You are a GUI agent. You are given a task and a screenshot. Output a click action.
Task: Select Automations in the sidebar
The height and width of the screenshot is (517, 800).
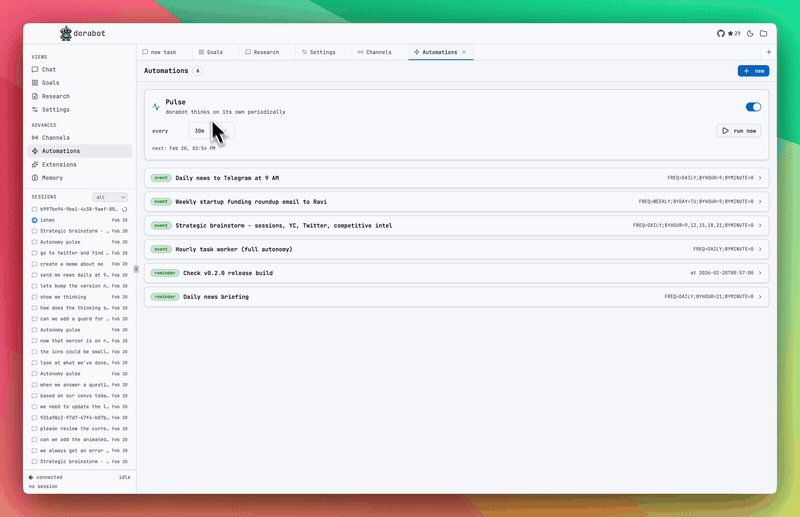click(80, 151)
